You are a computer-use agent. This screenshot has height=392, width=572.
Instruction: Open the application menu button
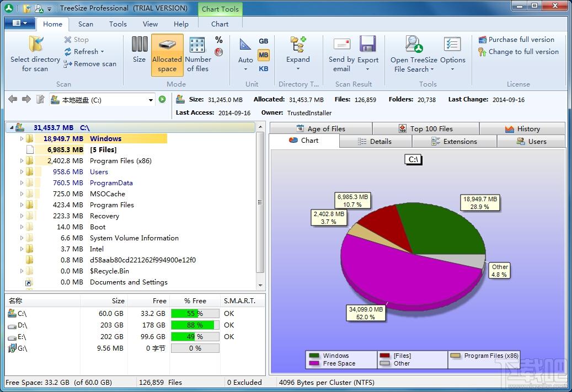[20, 23]
